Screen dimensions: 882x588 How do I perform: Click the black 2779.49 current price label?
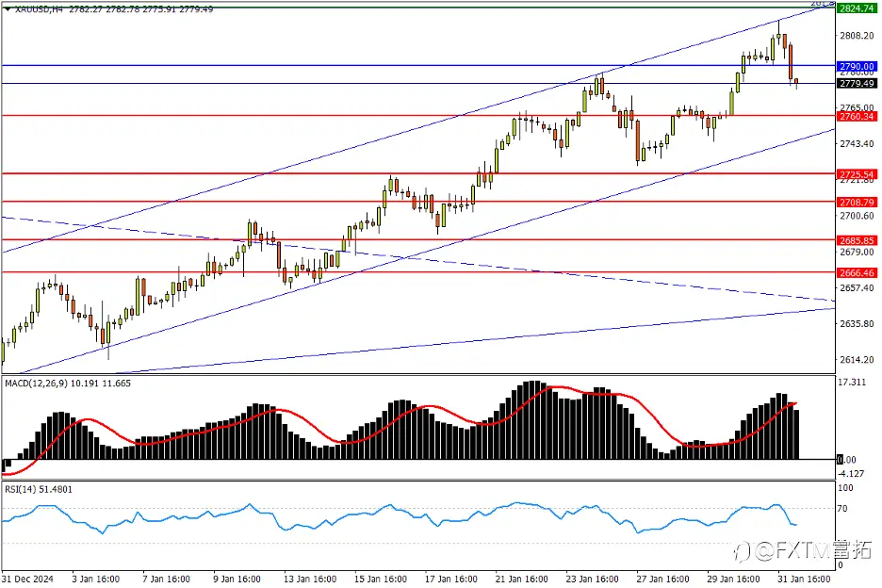point(857,83)
